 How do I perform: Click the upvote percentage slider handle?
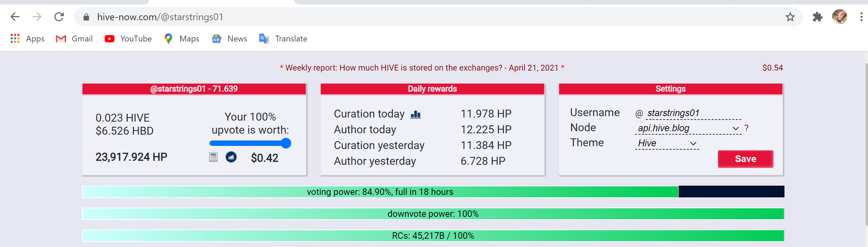coord(286,143)
